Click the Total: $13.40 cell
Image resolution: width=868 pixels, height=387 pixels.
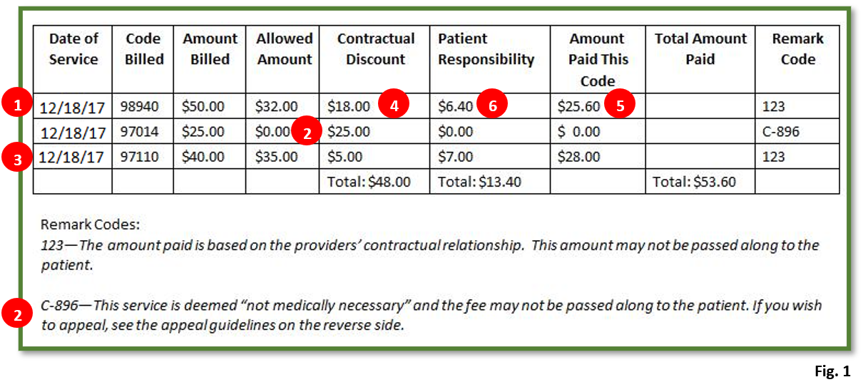tap(479, 182)
